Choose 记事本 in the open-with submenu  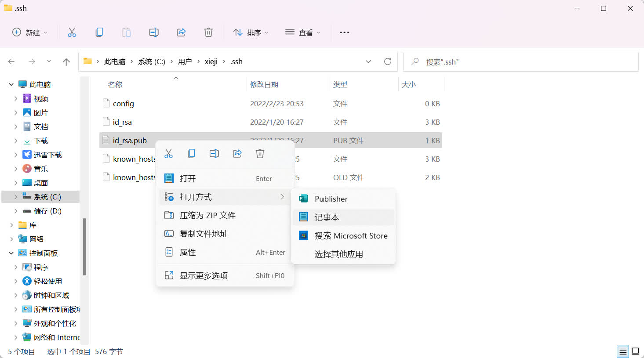point(327,217)
